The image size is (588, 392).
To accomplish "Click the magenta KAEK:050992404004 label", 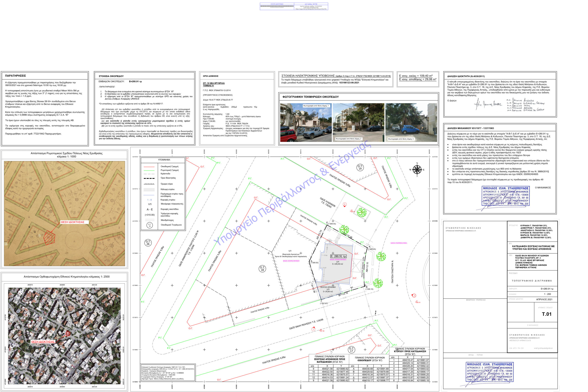I will (x=291, y=261).
